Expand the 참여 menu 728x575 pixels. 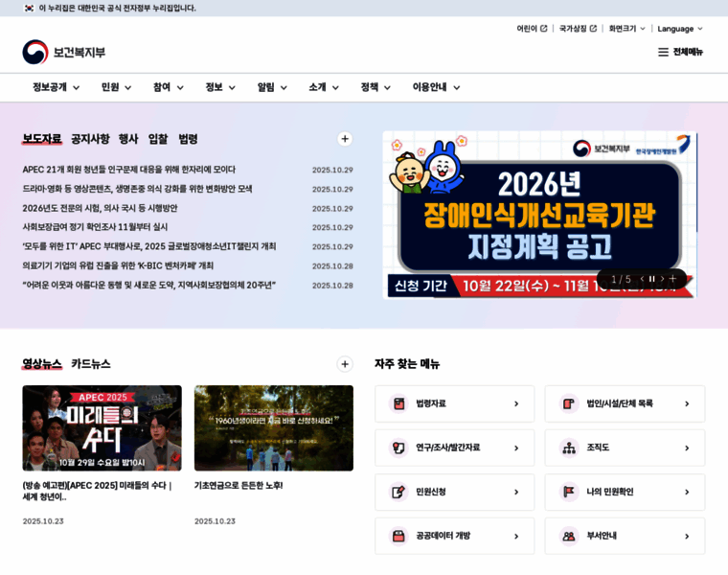pyautogui.click(x=169, y=87)
